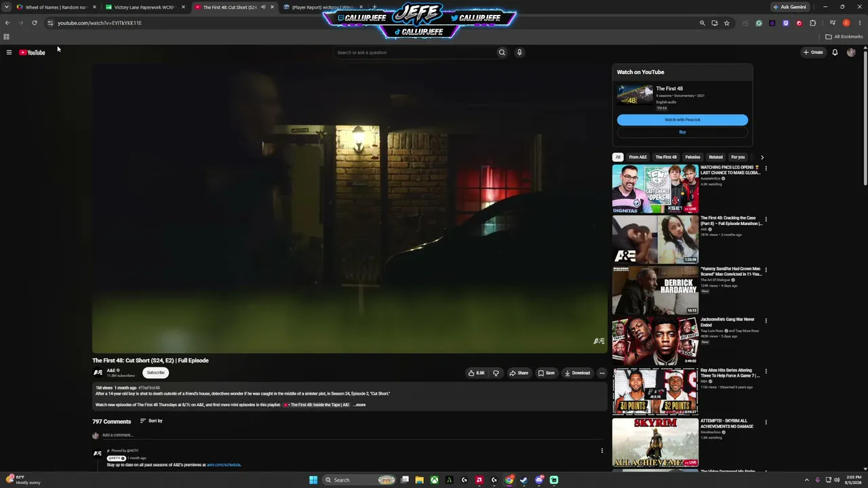Open Discord from the taskbar

[x=539, y=480]
